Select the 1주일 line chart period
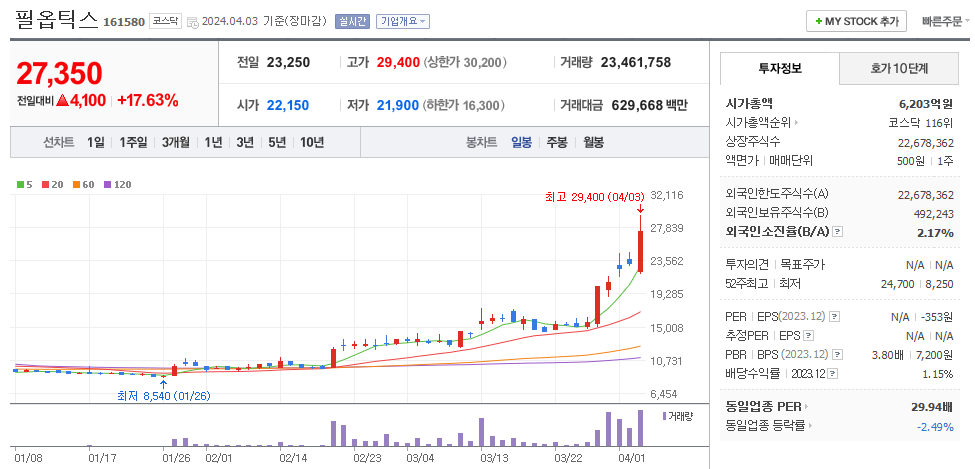 pyautogui.click(x=133, y=142)
